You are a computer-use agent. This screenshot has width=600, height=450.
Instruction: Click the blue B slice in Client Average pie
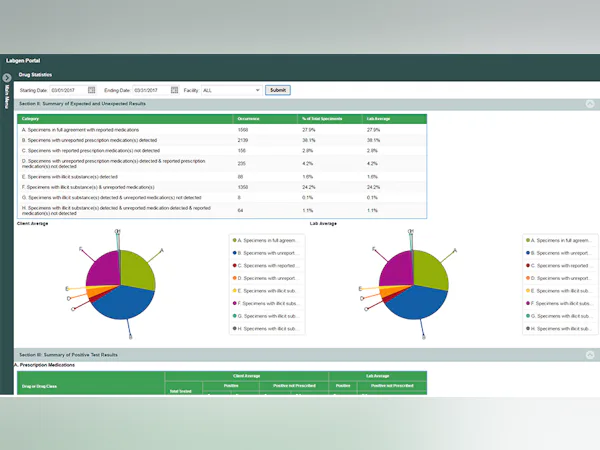(124, 302)
